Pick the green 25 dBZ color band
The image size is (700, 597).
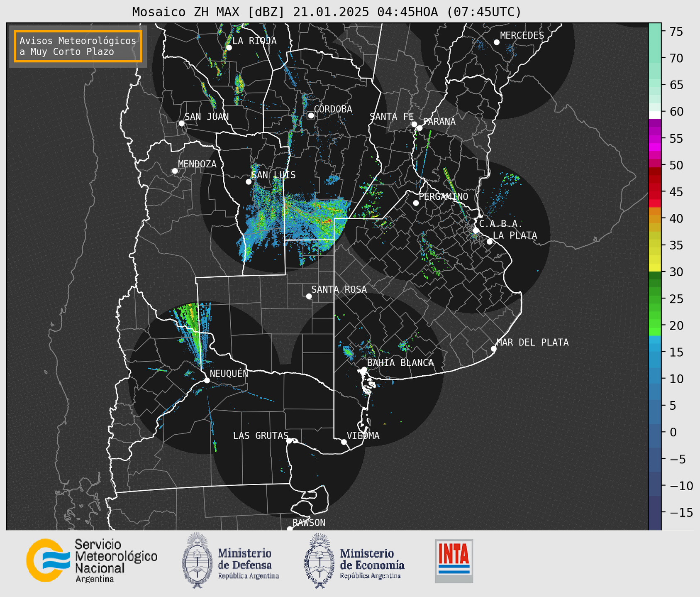655,298
